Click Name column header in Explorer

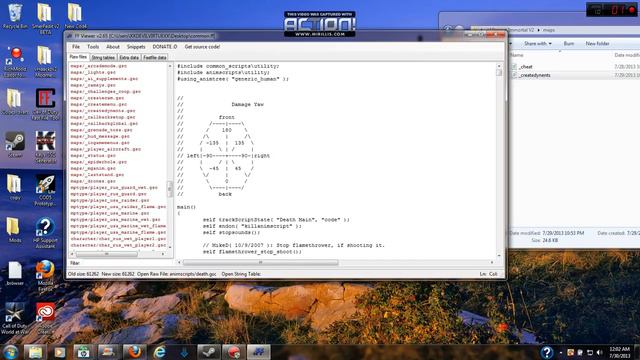517,55
